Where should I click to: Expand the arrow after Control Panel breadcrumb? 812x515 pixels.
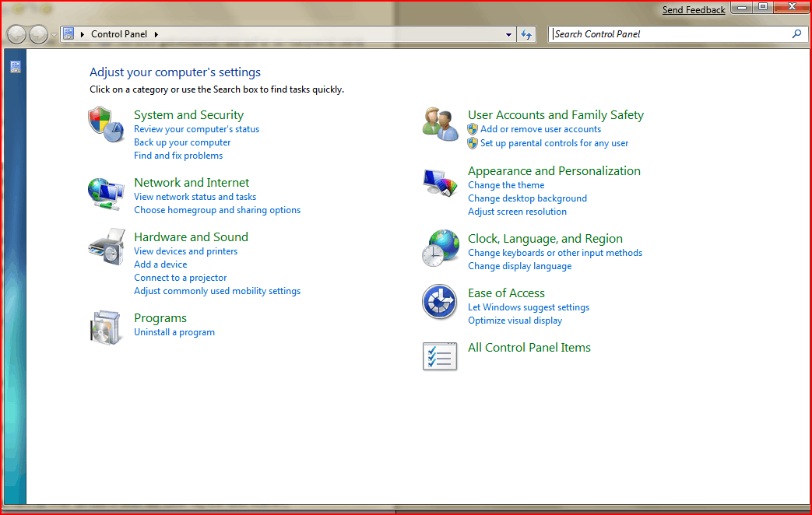156,35
